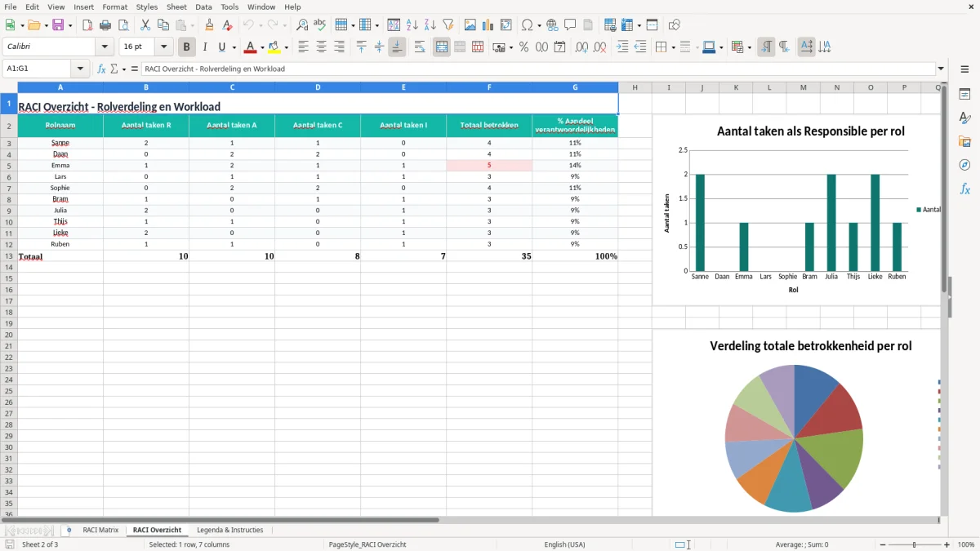Print the spreadsheet

point(105,25)
